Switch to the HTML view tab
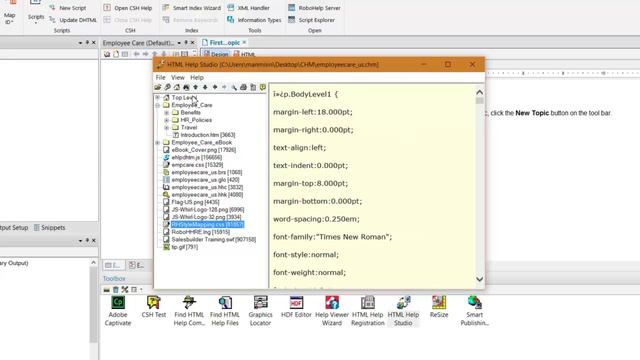 (244, 54)
